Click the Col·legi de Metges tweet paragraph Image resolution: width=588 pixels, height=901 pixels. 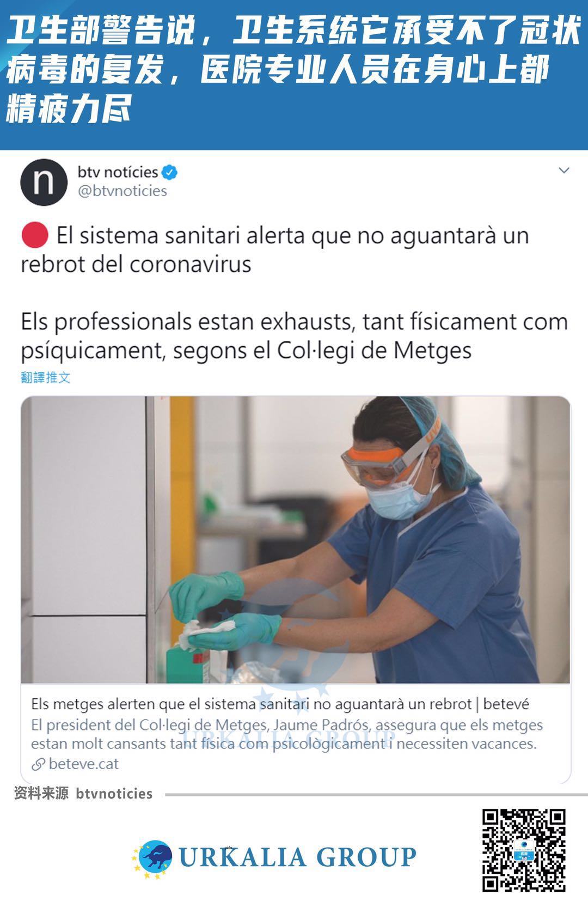pyautogui.click(x=295, y=336)
